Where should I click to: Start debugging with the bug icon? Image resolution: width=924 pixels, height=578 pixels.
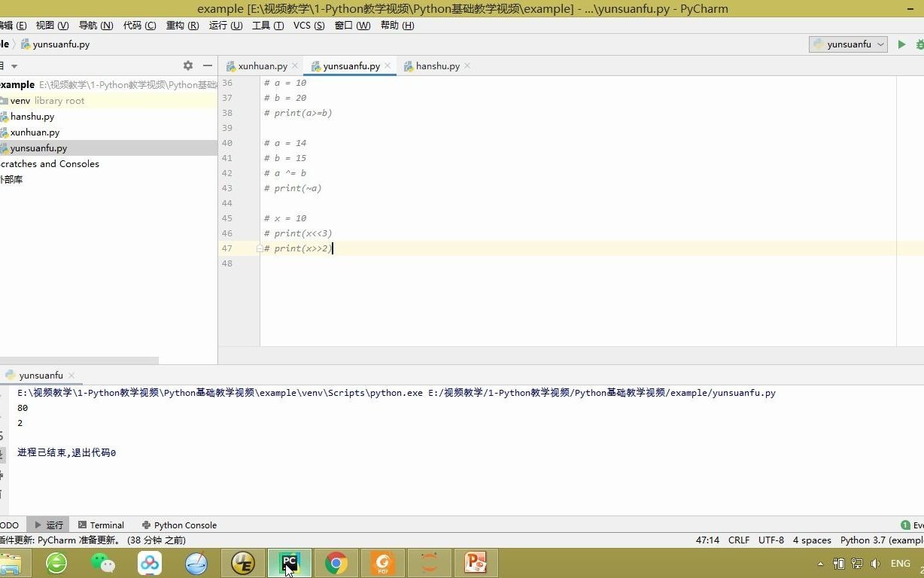919,44
